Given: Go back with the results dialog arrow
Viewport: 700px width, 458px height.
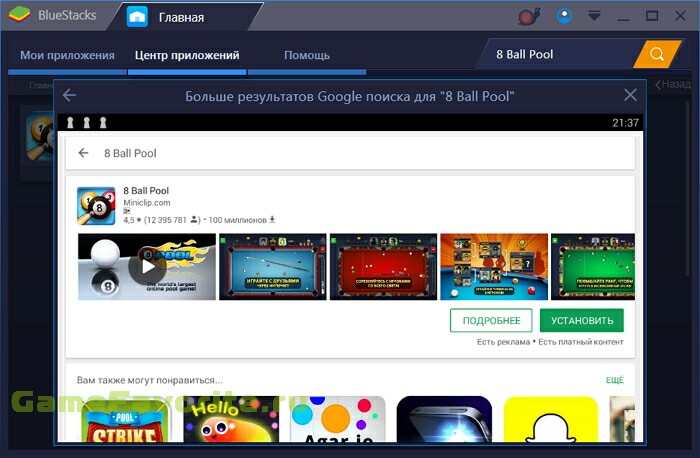Looking at the screenshot, I should pyautogui.click(x=69, y=95).
